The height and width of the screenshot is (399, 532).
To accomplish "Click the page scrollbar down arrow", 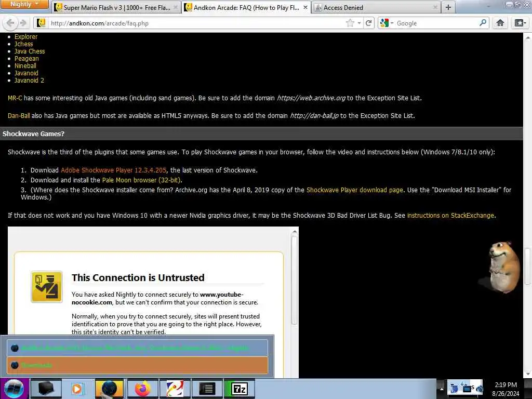I will point(527,374).
